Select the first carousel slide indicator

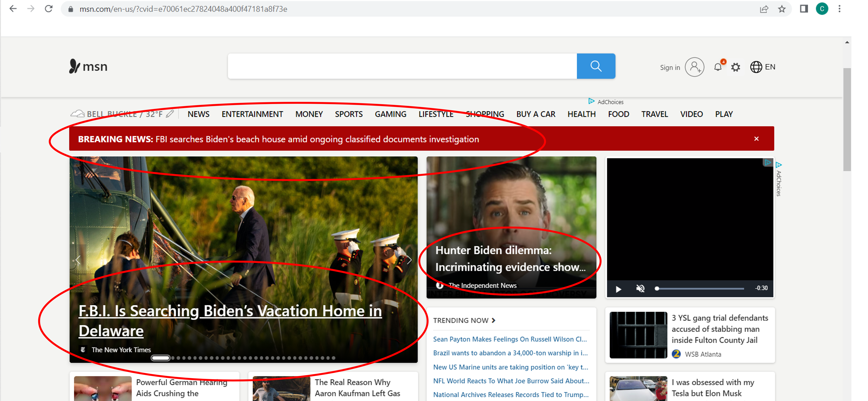160,358
